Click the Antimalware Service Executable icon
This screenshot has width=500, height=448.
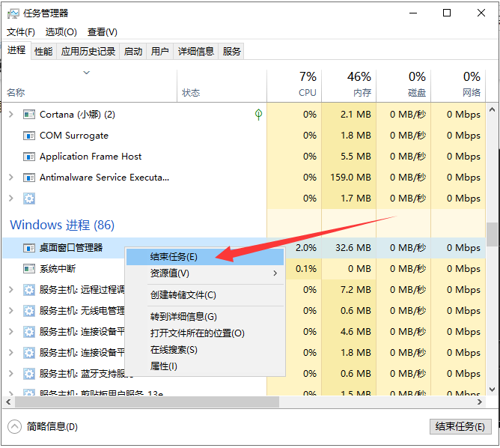[x=29, y=178]
